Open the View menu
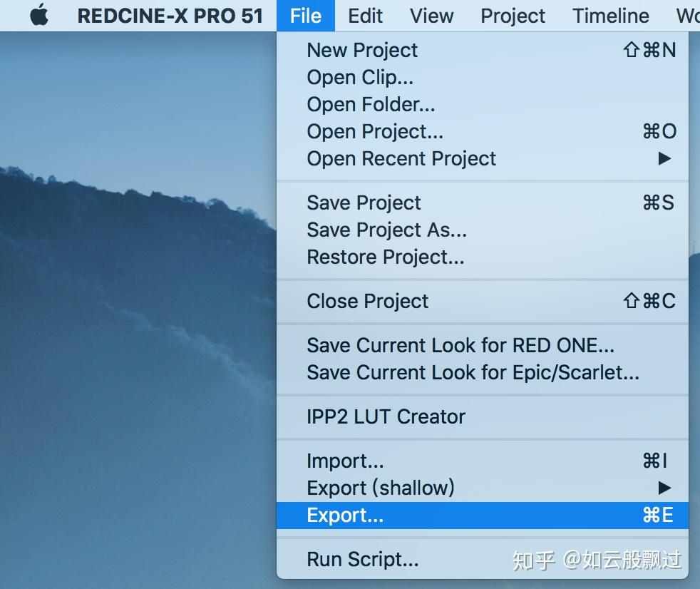This screenshot has width=700, height=589. pos(432,16)
